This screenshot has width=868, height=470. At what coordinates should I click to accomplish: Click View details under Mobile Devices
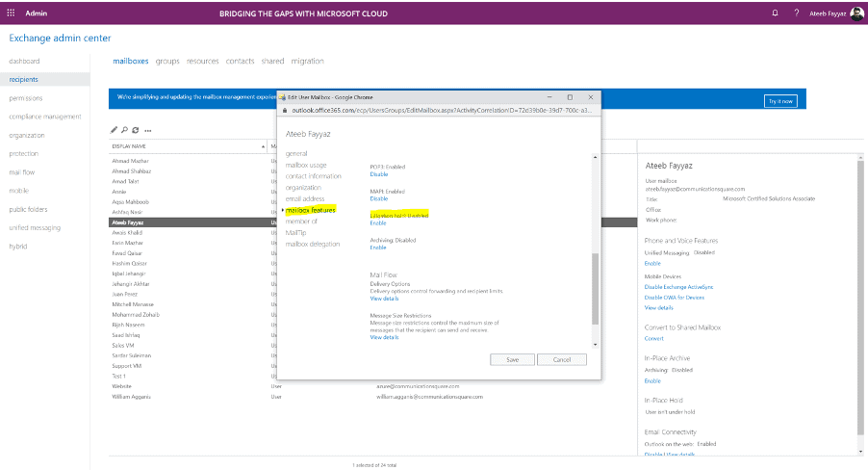click(x=659, y=307)
